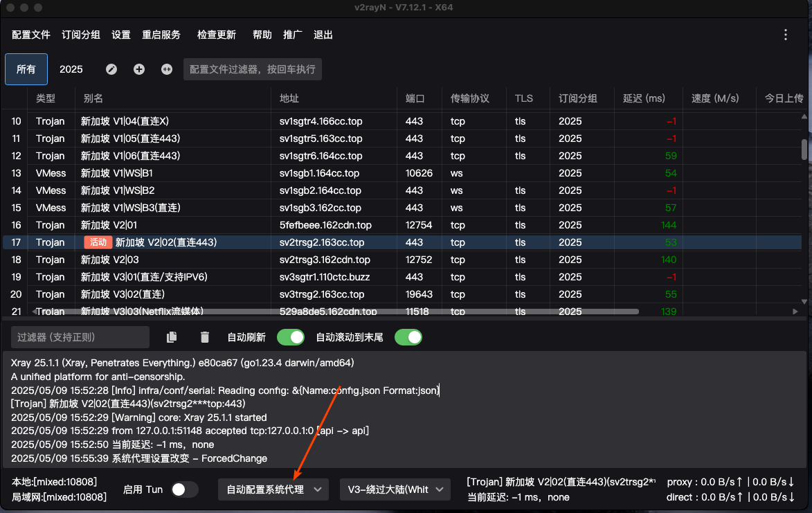Click latency value 140

(x=669, y=260)
